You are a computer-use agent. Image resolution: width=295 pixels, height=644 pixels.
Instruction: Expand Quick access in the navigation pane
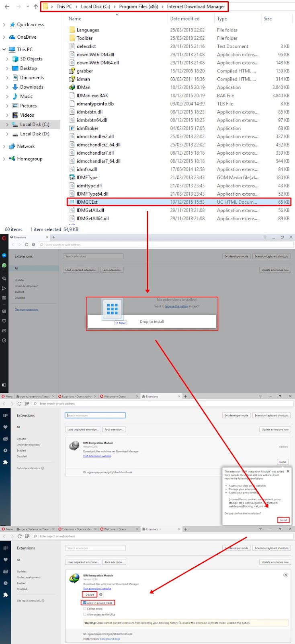pyautogui.click(x=4, y=25)
